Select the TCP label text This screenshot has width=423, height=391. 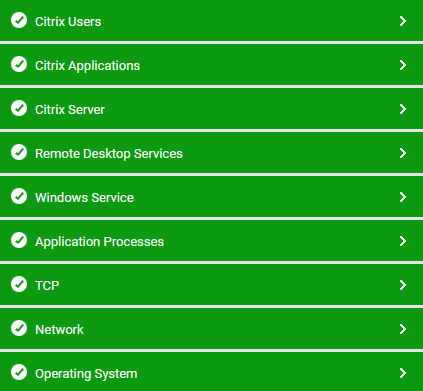click(x=47, y=286)
